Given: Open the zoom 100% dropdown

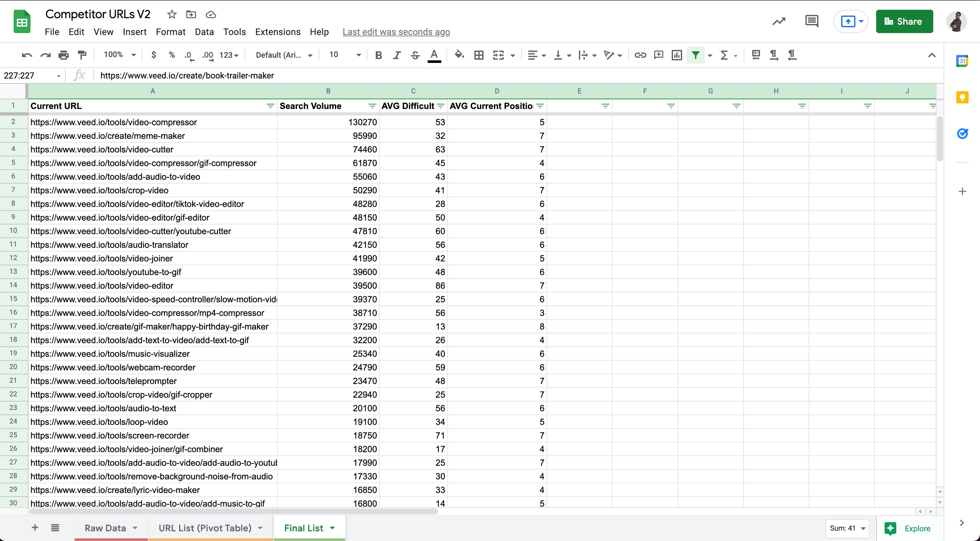Looking at the screenshot, I should point(119,55).
